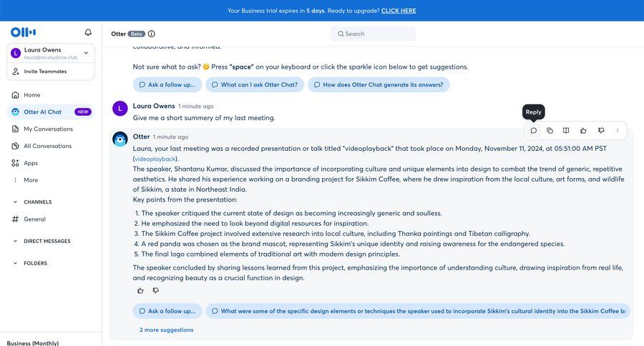The image size is (644, 346).
Task: Click the Sikkim design elements suggestion chip
Action: tap(418, 311)
